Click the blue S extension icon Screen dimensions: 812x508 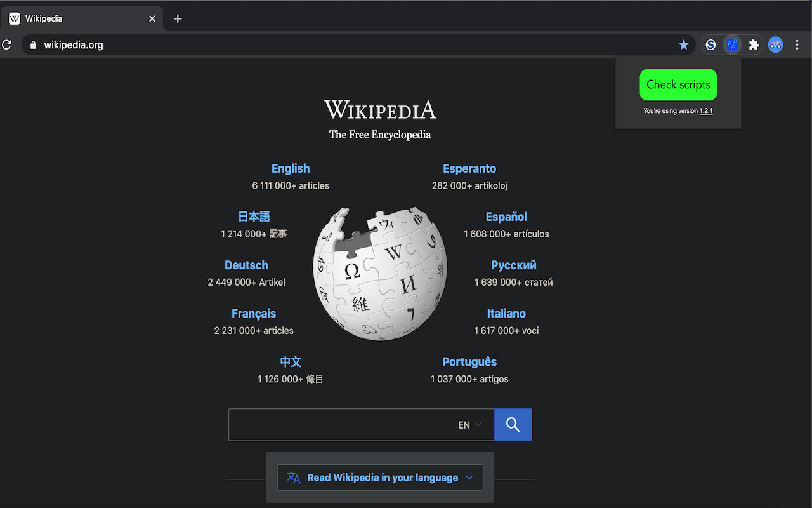[x=710, y=44]
